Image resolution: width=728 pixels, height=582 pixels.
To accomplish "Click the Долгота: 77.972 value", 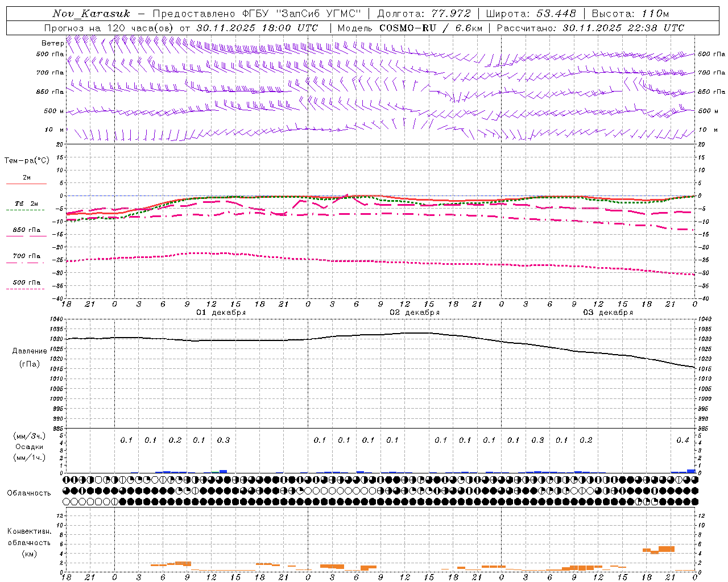I will tap(424, 14).
